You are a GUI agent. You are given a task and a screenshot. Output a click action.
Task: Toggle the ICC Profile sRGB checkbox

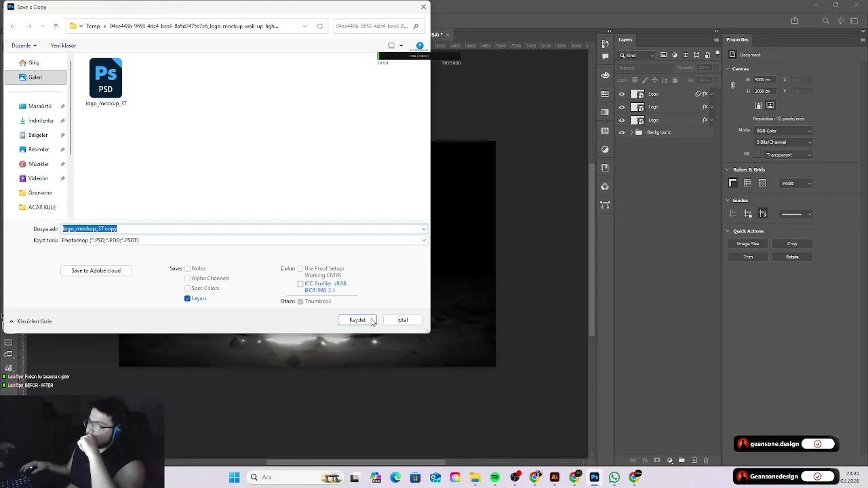tap(300, 284)
